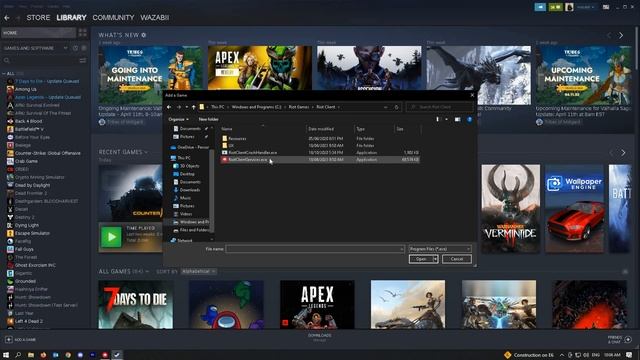Open recent locations dropdown in file dialog

[187, 107]
